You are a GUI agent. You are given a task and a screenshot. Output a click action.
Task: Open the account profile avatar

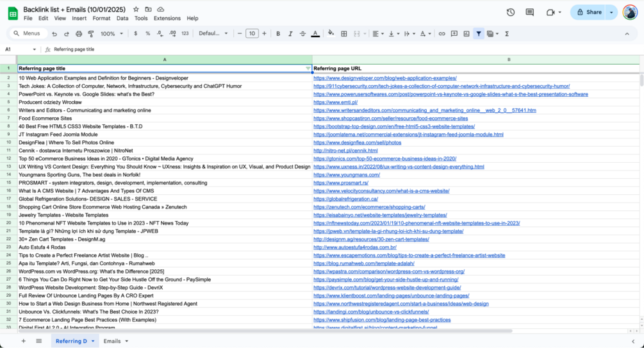(630, 12)
